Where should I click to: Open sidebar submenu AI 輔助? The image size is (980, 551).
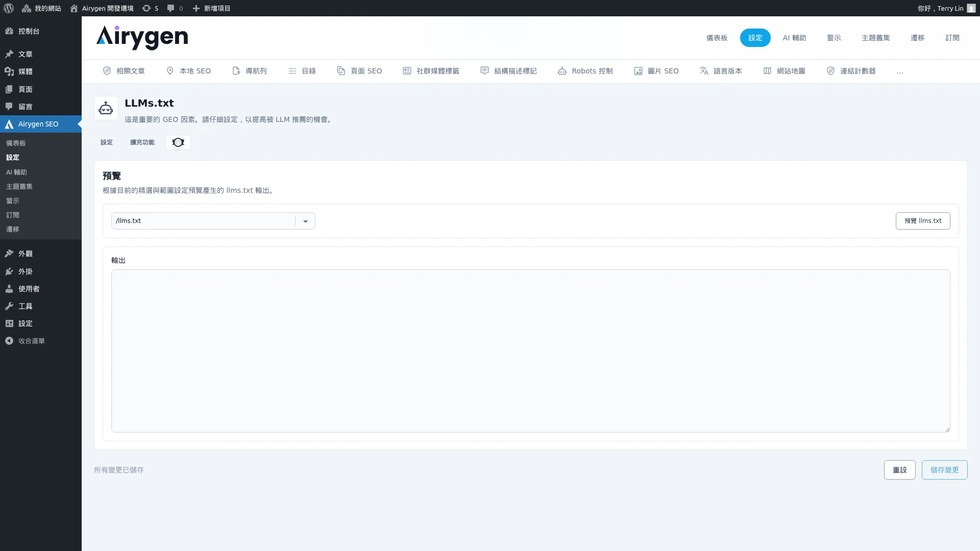click(16, 172)
